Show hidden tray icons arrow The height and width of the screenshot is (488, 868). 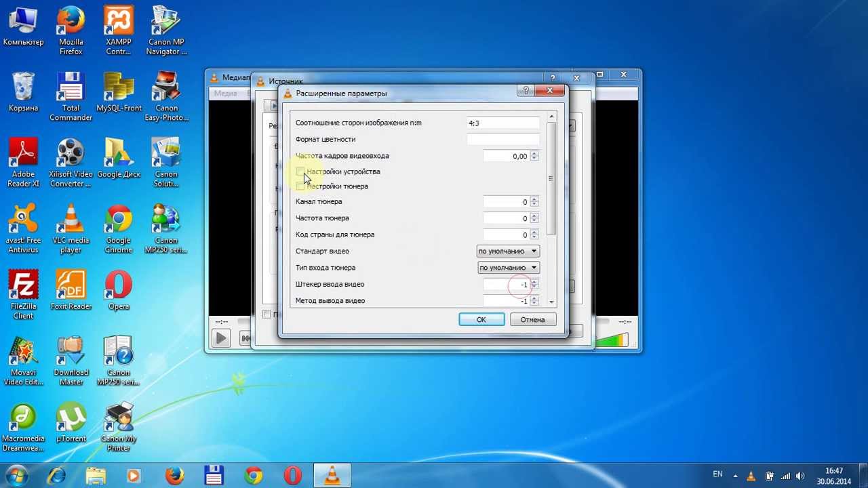point(736,475)
